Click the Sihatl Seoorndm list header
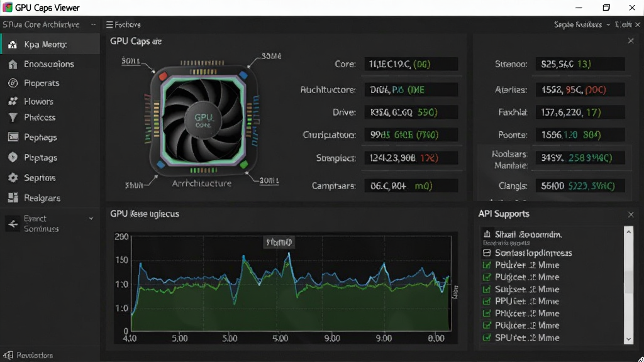Viewport: 644px width, 362px height. 528,234
